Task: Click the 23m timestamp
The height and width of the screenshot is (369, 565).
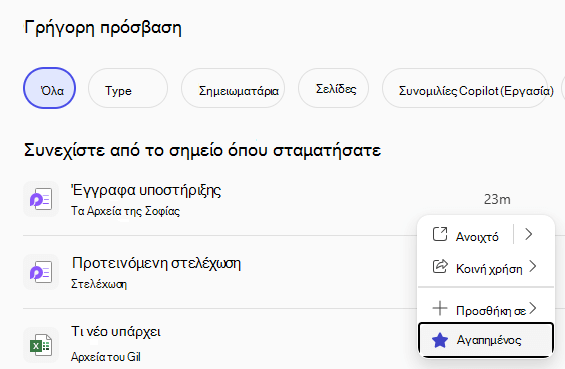Action: [497, 199]
